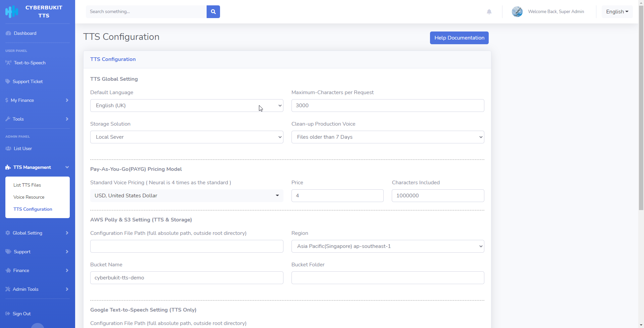Open Clean-up Production Voice dropdown
Viewport: 644px width, 328px height.
click(387, 137)
